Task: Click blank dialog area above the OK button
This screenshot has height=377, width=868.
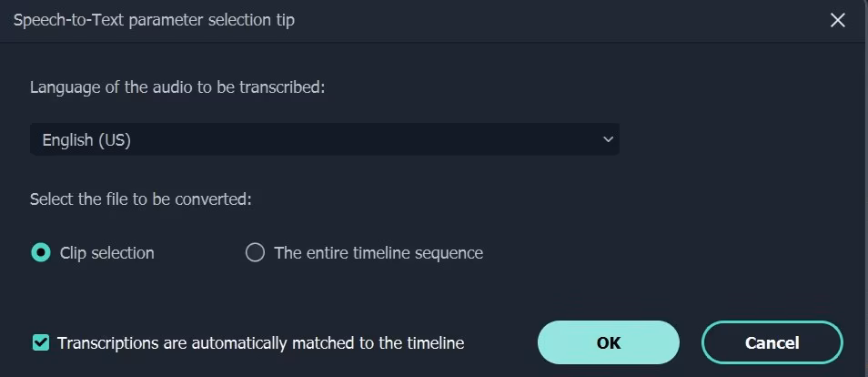Action: click(608, 287)
